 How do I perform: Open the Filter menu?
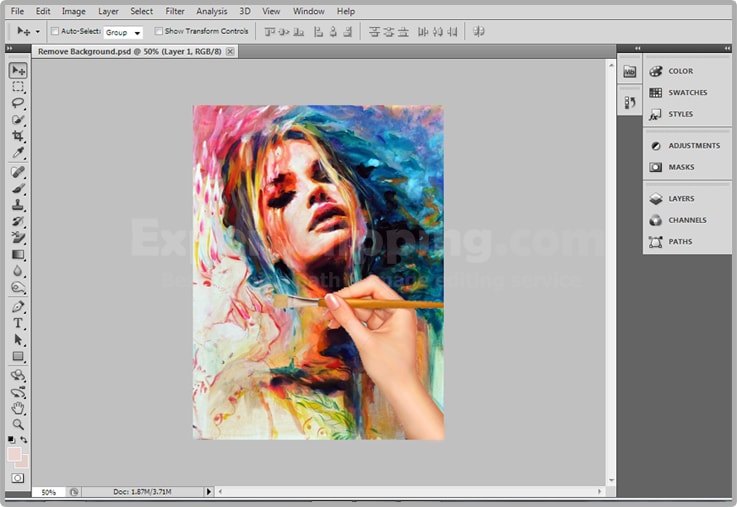[x=175, y=11]
